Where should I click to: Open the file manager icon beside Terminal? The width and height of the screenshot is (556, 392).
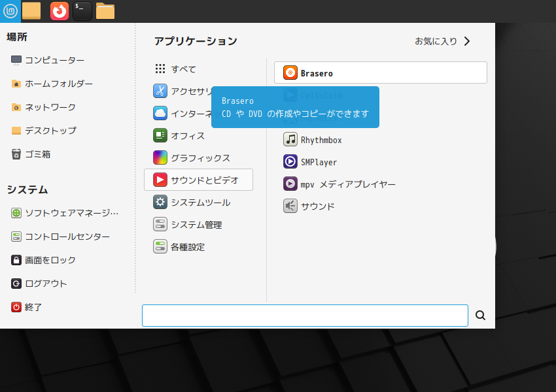105,11
